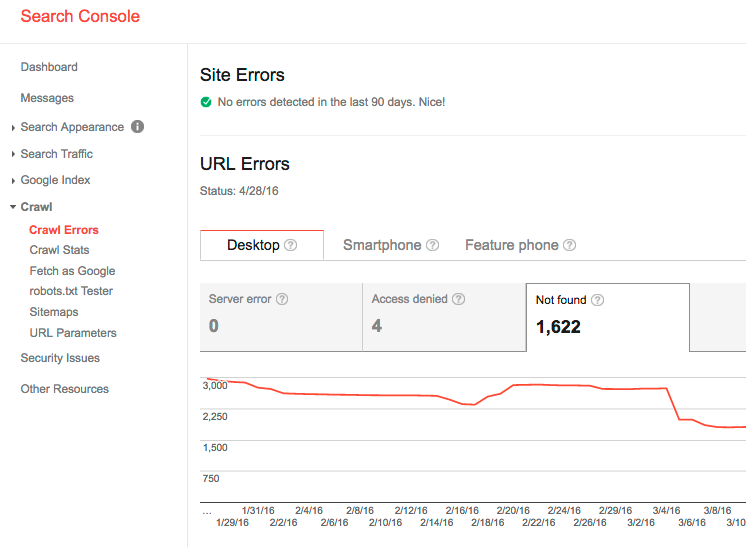Screen dimensions: 746x547
Task: Click the 2/8/16 date label
Action: [x=360, y=510]
